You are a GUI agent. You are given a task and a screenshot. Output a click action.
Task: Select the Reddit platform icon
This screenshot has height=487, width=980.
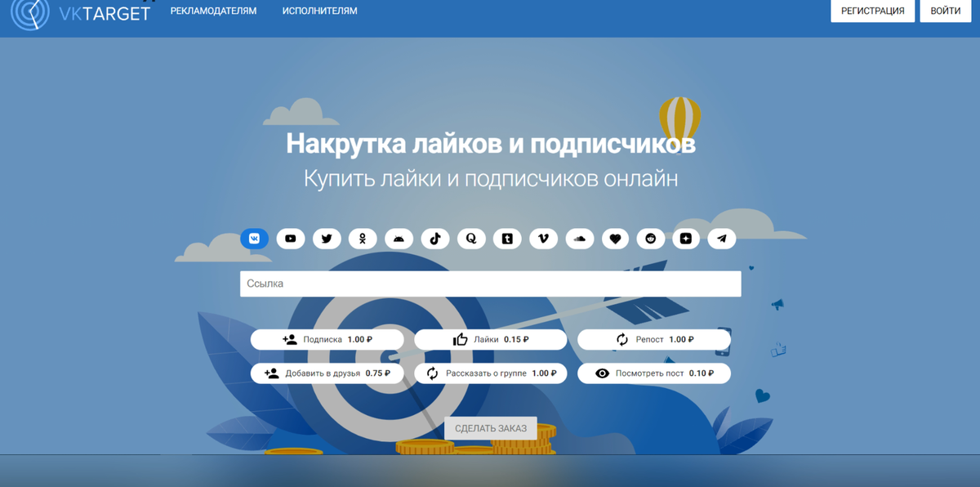[x=650, y=239]
